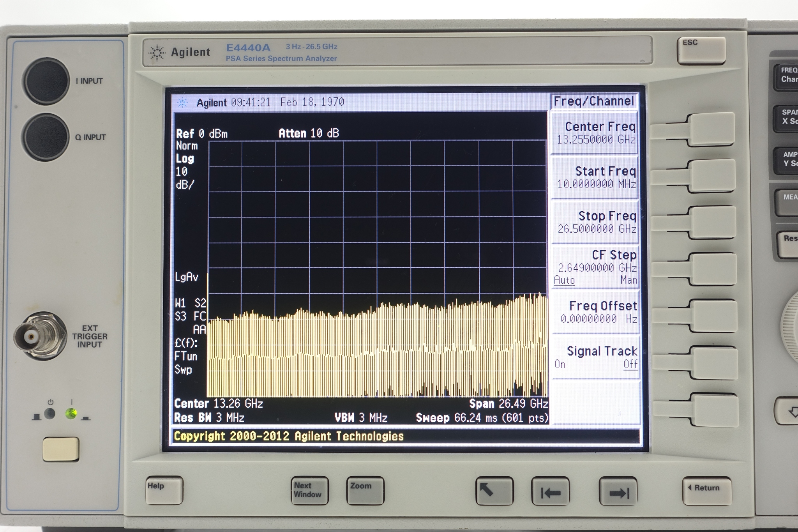Click the Copyright 2000-2012 status line
Screen dimensions: 798x532
tap(289, 436)
